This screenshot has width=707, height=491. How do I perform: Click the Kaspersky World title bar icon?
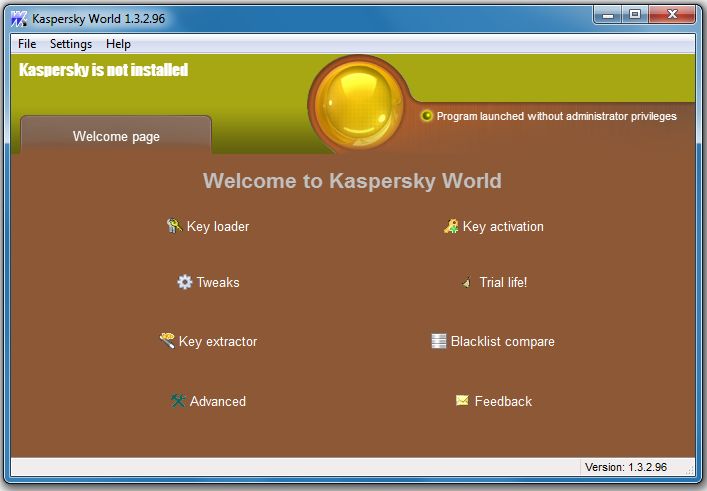point(19,18)
